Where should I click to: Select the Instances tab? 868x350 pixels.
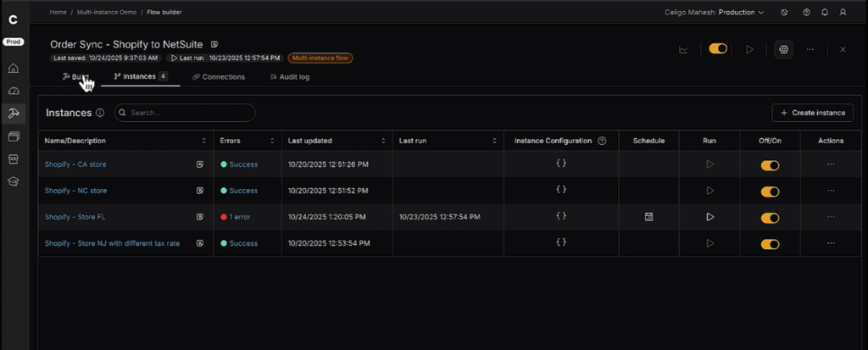click(141, 76)
